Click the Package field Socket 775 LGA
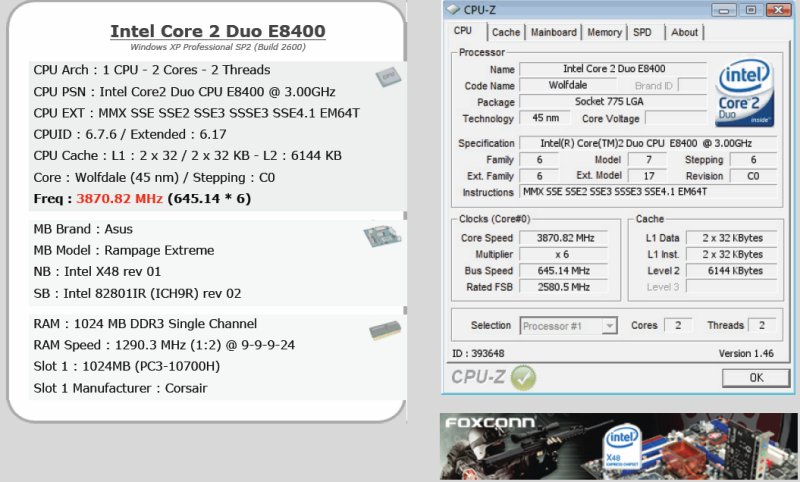This screenshot has width=800, height=482. (x=613, y=102)
